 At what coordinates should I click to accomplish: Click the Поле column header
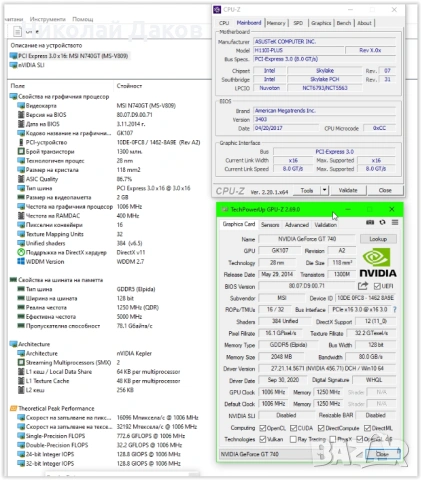(17, 86)
